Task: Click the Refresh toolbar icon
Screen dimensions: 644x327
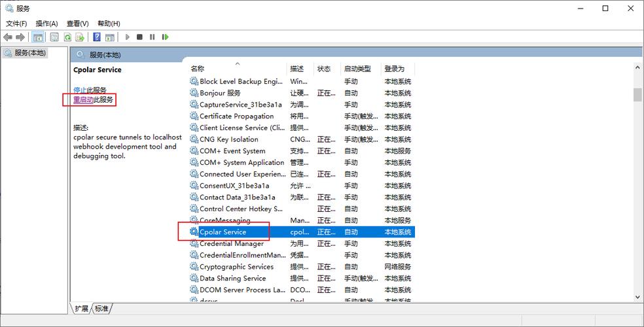Action: [x=67, y=37]
